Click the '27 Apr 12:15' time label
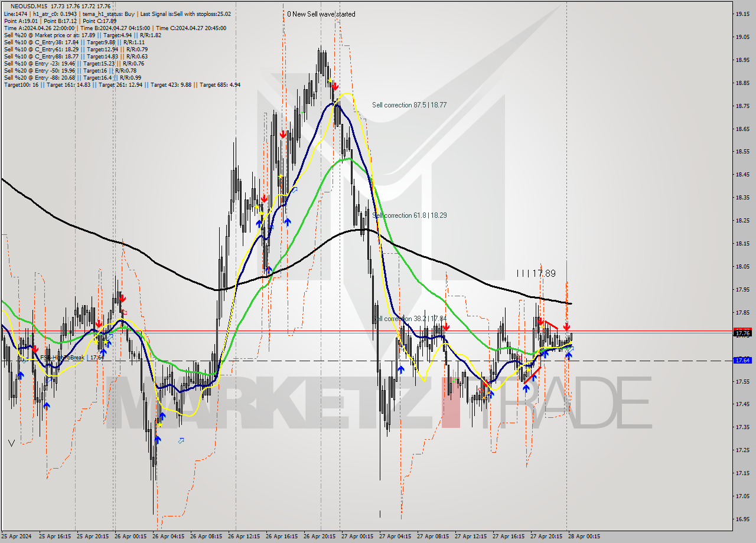This screenshot has height=543, width=756. tap(470, 537)
